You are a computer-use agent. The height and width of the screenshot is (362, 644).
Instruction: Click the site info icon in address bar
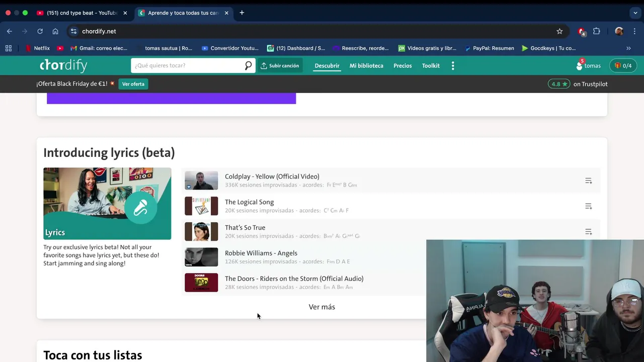point(73,31)
